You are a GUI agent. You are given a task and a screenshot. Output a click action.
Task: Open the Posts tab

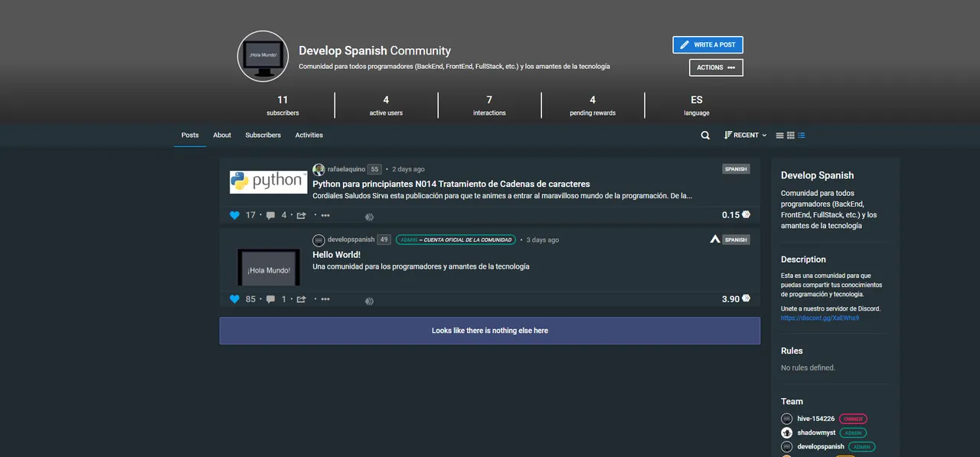point(190,135)
